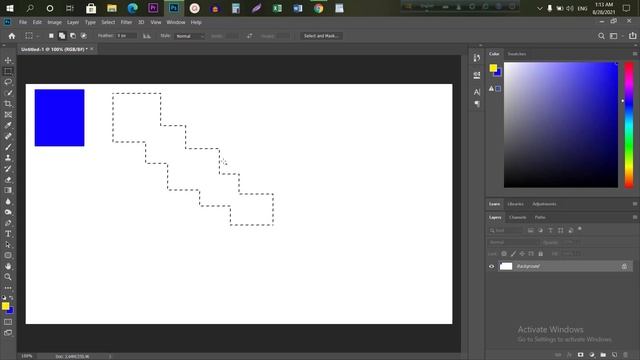Image resolution: width=640 pixels, height=360 pixels.
Task: Open the File menu
Action: tap(23, 22)
